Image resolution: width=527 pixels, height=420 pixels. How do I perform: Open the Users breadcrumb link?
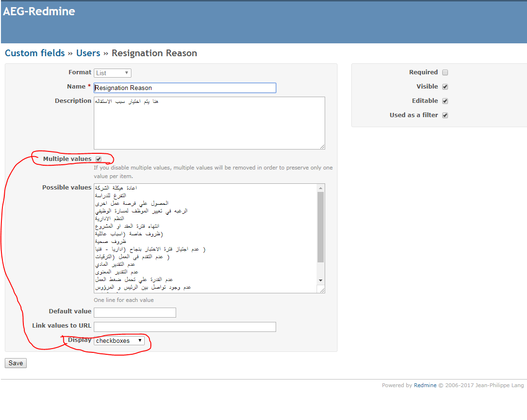[88, 53]
